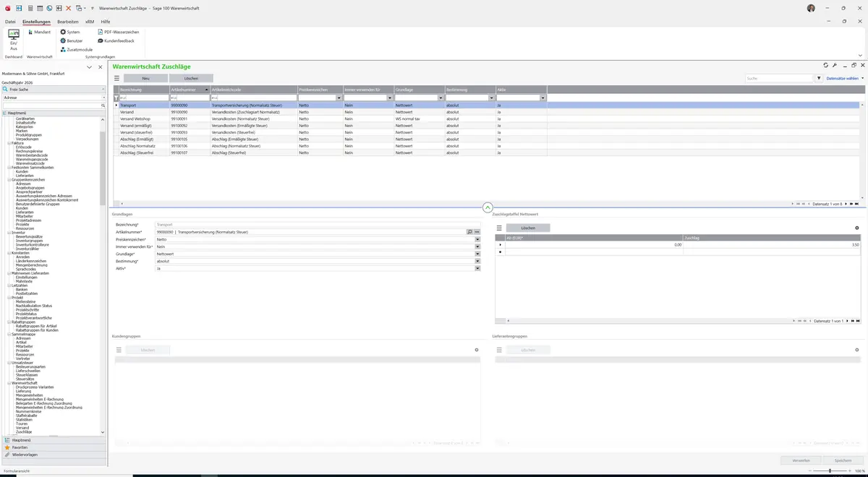
Task: Open the Grundlage dropdown in Grundlagen
Action: 477,254
